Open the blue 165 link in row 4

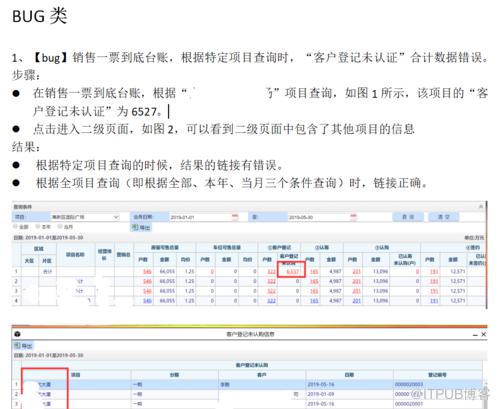click(314, 301)
